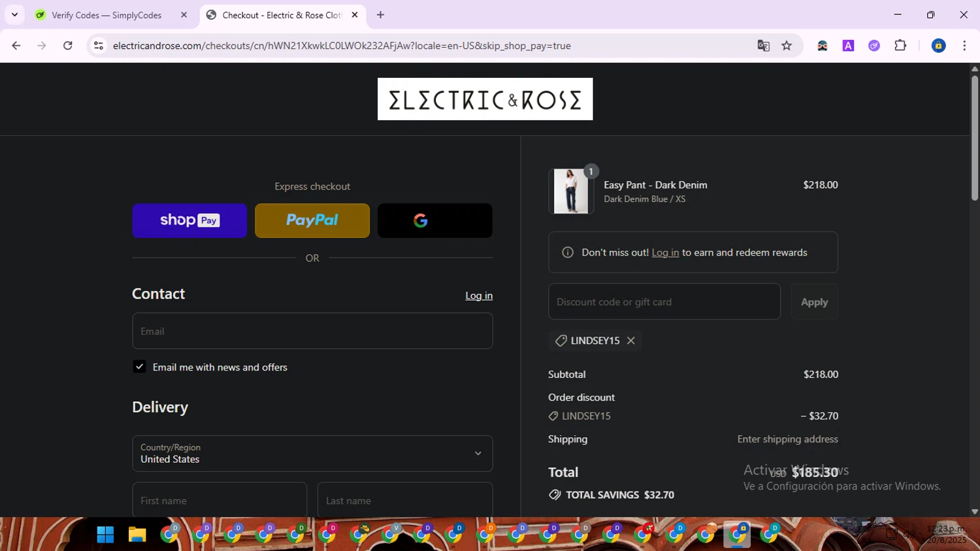980x551 pixels.
Task: Click the Easy Pant product thumbnail
Action: [571, 191]
